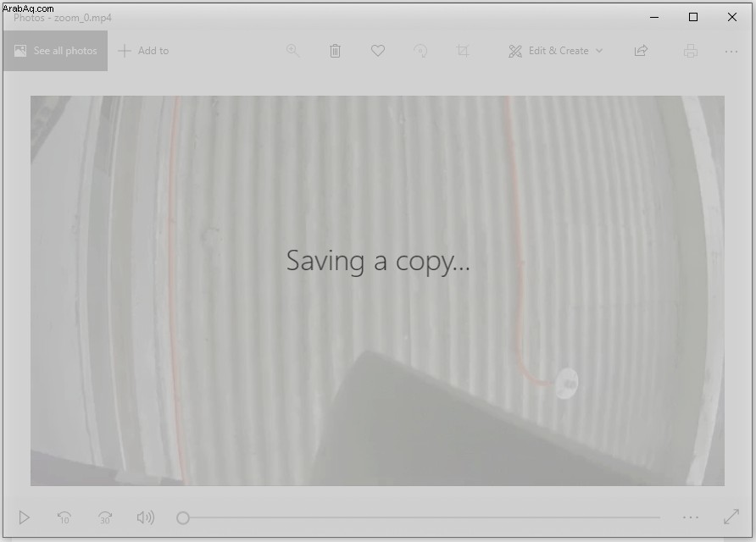Skip back 10 seconds

pos(64,517)
